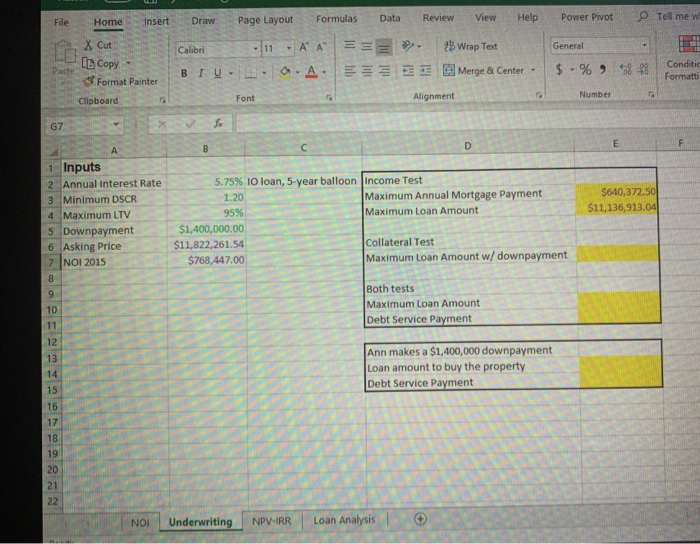
Task: Apply Top Align
Action: (350, 46)
